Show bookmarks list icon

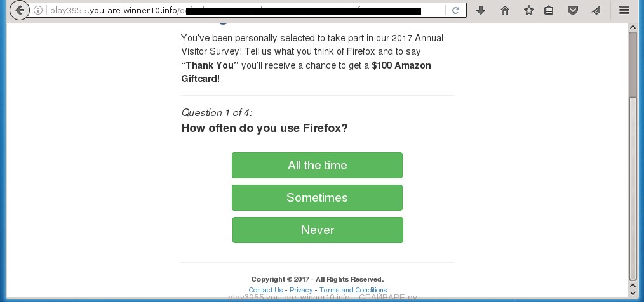click(x=549, y=11)
